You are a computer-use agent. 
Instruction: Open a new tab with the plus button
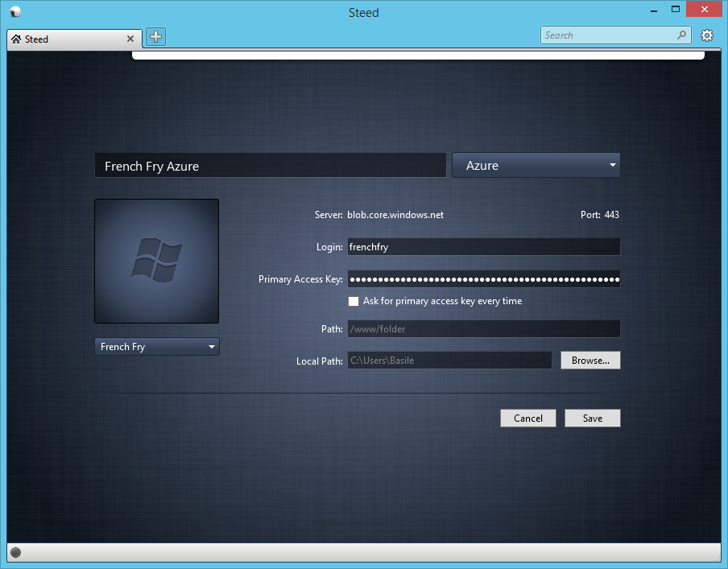coord(155,36)
